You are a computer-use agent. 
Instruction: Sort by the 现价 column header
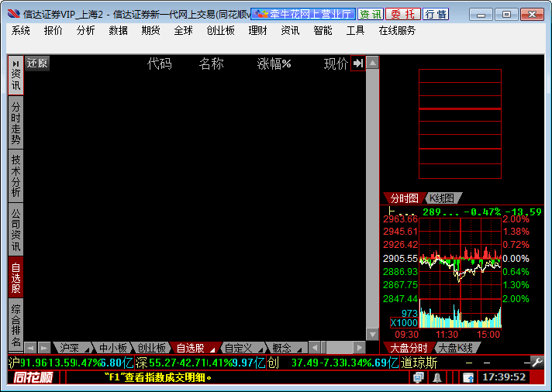(x=336, y=64)
